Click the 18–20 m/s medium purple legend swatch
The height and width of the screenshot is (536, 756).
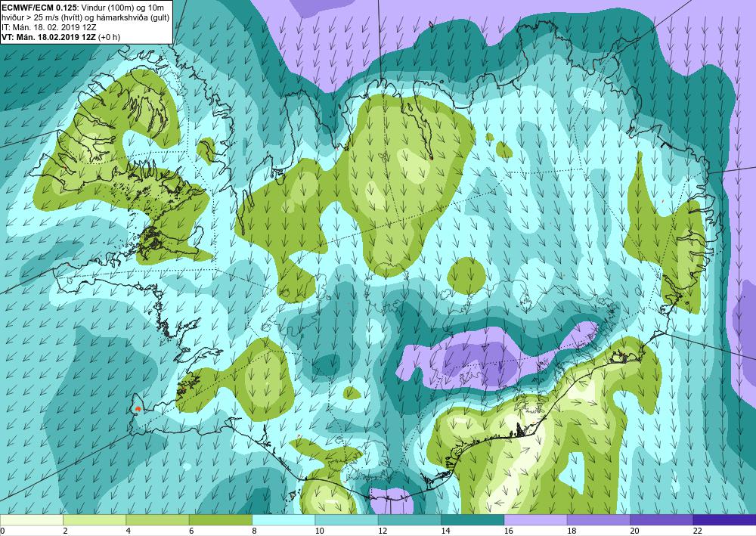(598, 519)
